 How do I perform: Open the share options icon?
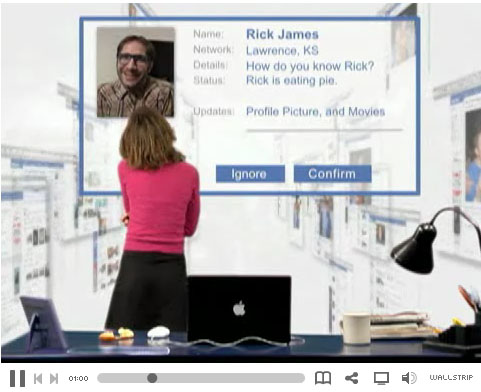tap(352, 378)
